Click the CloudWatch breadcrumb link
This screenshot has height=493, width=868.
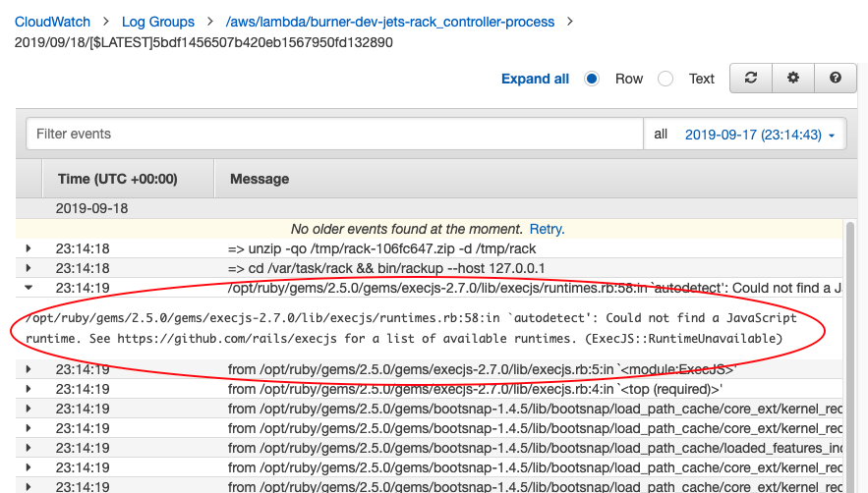click(52, 21)
